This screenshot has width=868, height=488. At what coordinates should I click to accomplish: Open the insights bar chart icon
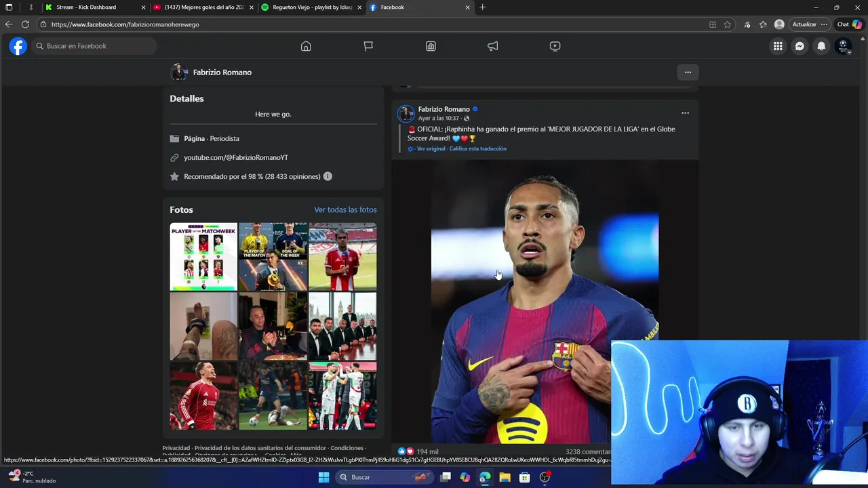(431, 46)
